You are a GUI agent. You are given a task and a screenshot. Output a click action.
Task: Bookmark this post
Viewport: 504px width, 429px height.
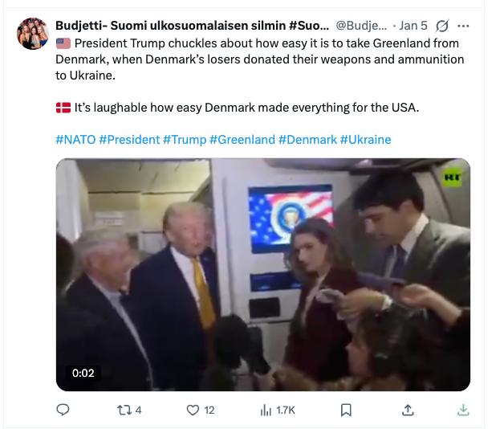(x=346, y=410)
